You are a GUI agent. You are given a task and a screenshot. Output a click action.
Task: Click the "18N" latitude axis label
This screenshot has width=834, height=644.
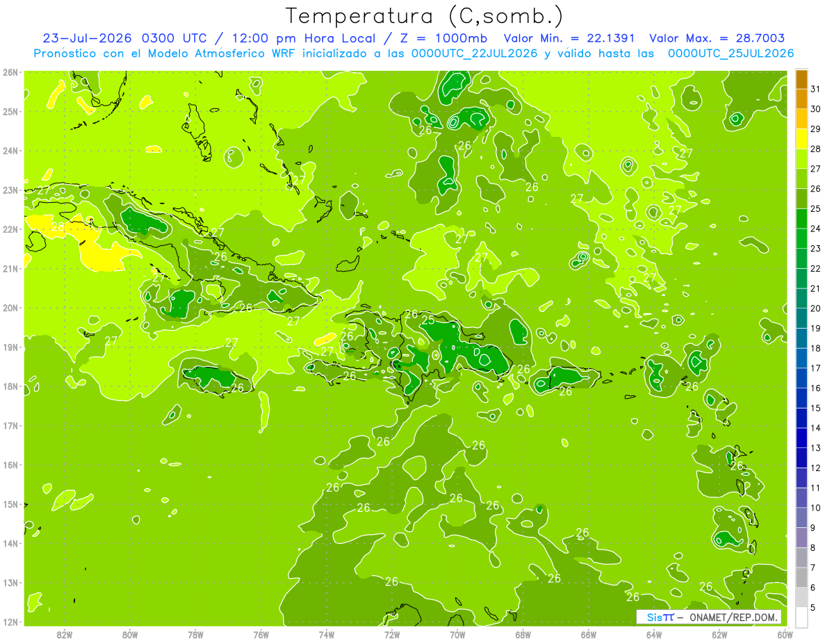(10, 386)
